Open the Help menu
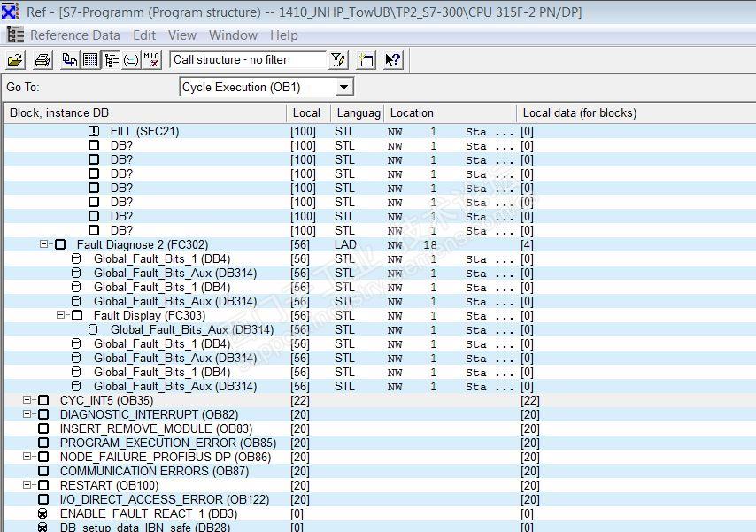 pyautogui.click(x=284, y=35)
